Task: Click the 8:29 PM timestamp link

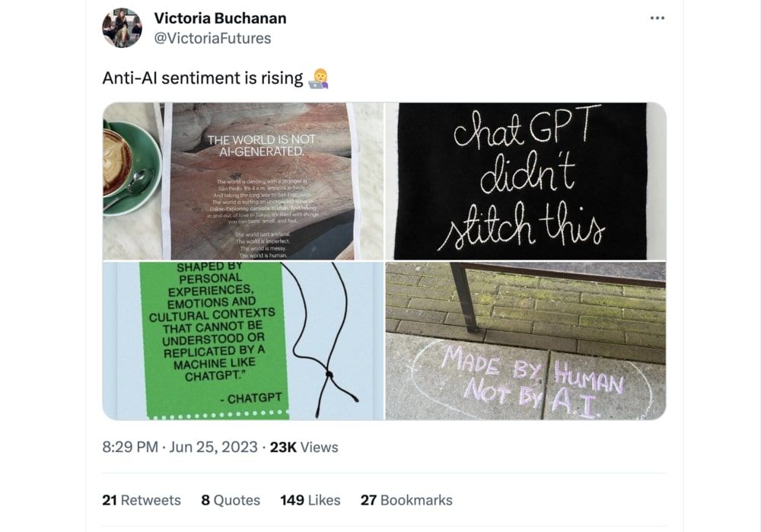Action: pos(130,447)
